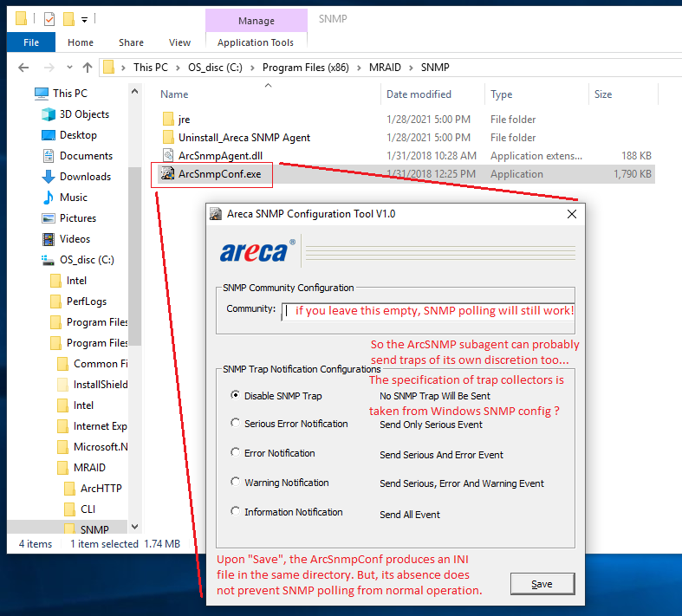Select Internet Explorer folder in tree
The height and width of the screenshot is (616, 682).
point(92,426)
